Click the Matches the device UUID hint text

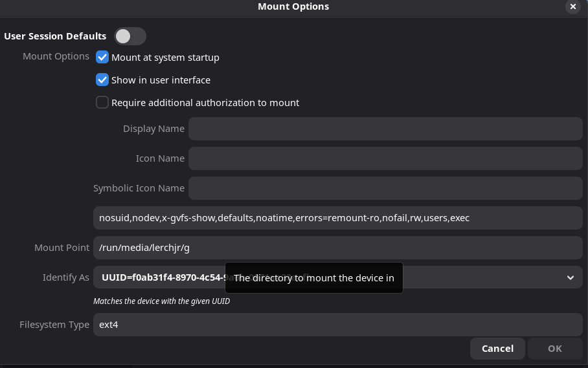click(161, 301)
